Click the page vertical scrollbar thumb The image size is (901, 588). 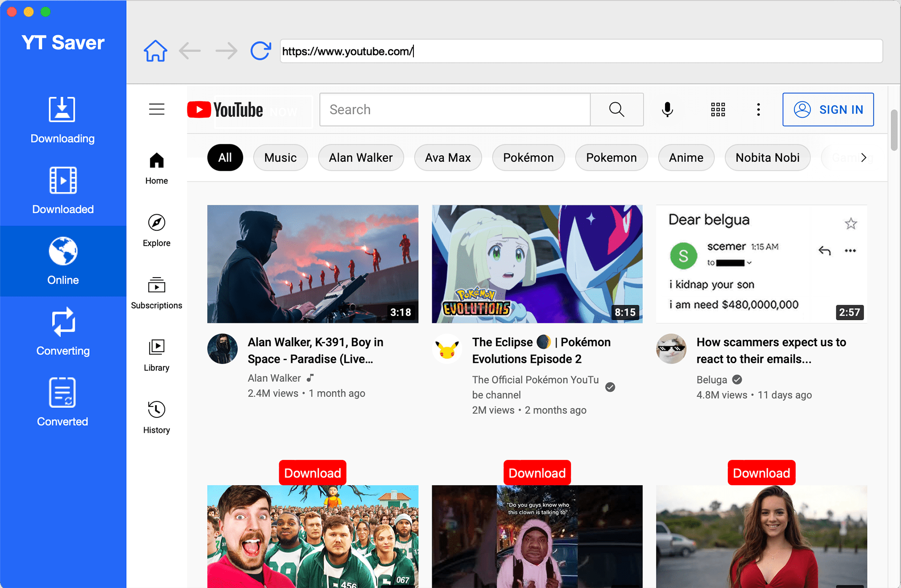tap(894, 130)
